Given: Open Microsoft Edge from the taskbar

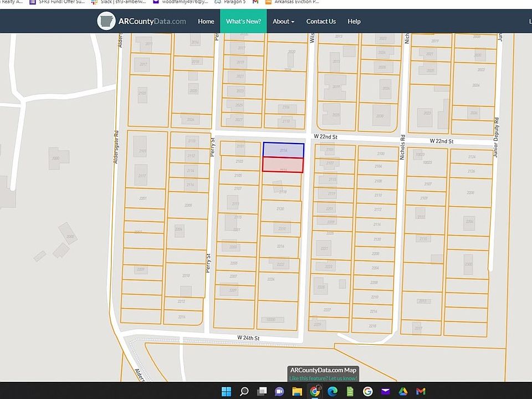Looking at the screenshot, I should point(332,392).
